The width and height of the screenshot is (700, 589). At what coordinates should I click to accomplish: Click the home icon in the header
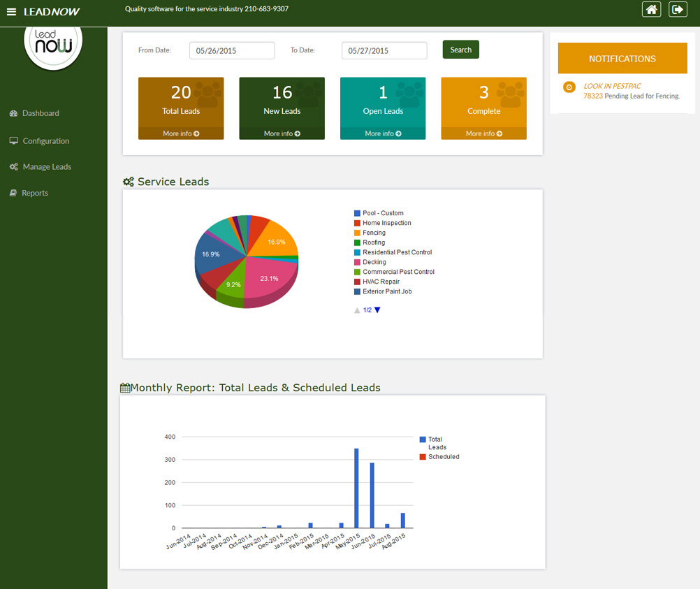651,9
